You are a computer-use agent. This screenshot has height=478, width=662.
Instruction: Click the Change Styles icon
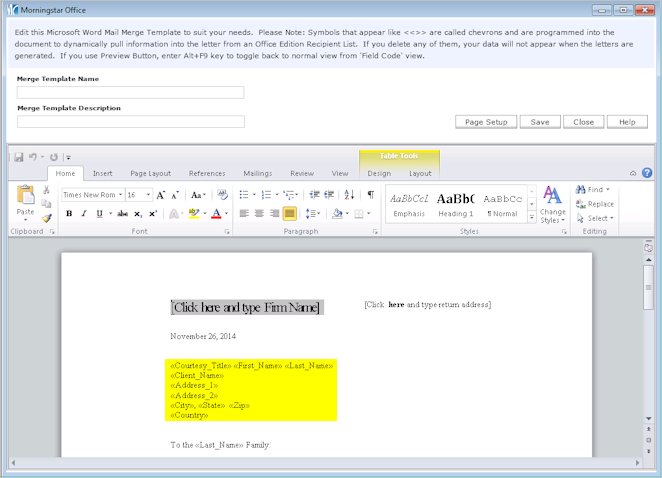point(552,199)
